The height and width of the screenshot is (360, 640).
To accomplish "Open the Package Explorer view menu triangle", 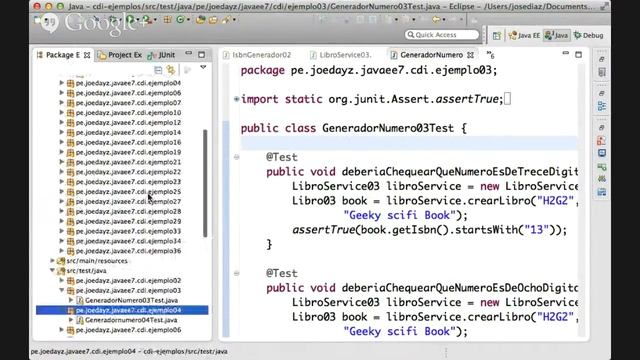I will coord(203,67).
